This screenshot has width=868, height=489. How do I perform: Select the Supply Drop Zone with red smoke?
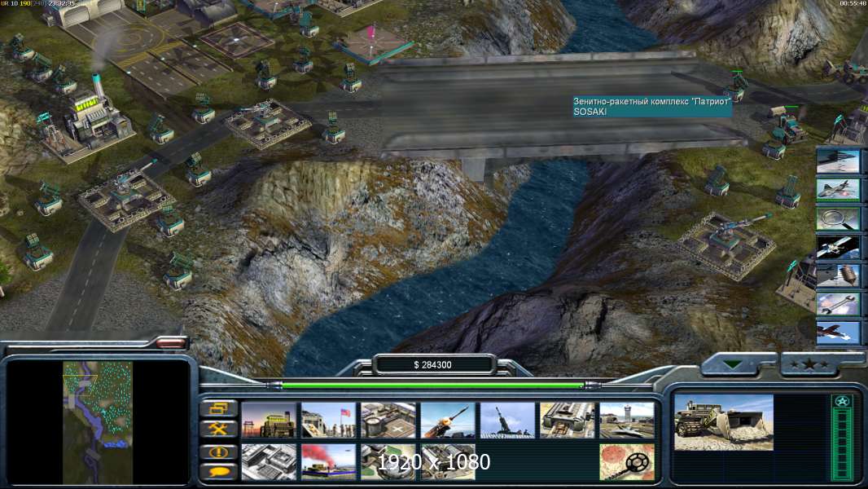(x=327, y=461)
